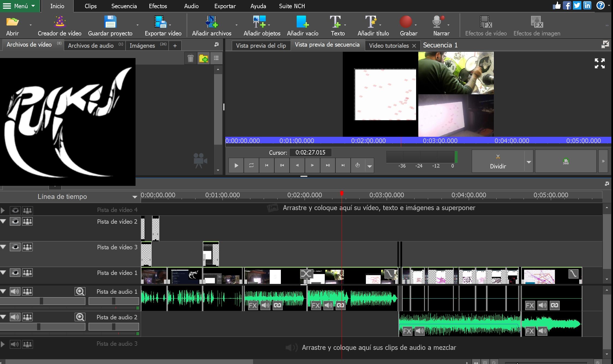The height and width of the screenshot is (364, 613).
Task: Step one frame forward
Action: click(x=312, y=165)
